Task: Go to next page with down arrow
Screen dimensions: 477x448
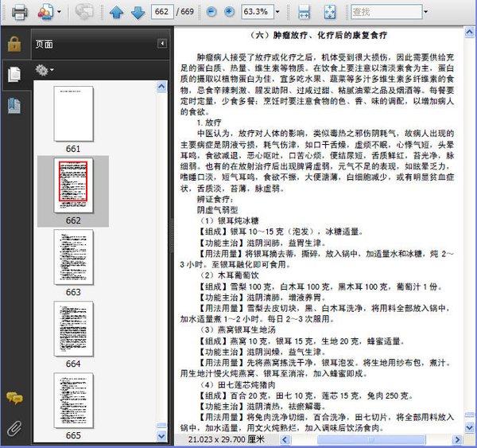Action: [138, 12]
